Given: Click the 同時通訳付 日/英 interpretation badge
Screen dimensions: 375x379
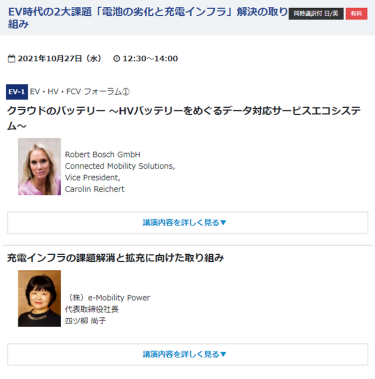Looking at the screenshot, I should (x=316, y=14).
